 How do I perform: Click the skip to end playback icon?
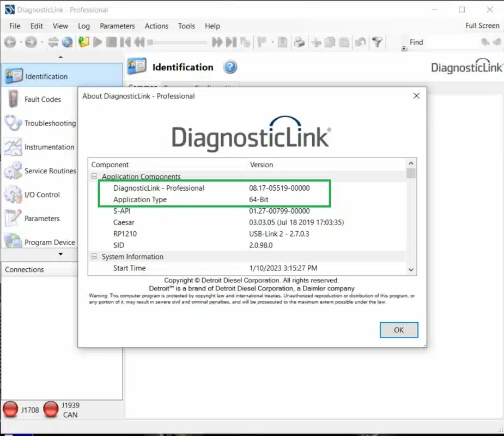pos(231,42)
